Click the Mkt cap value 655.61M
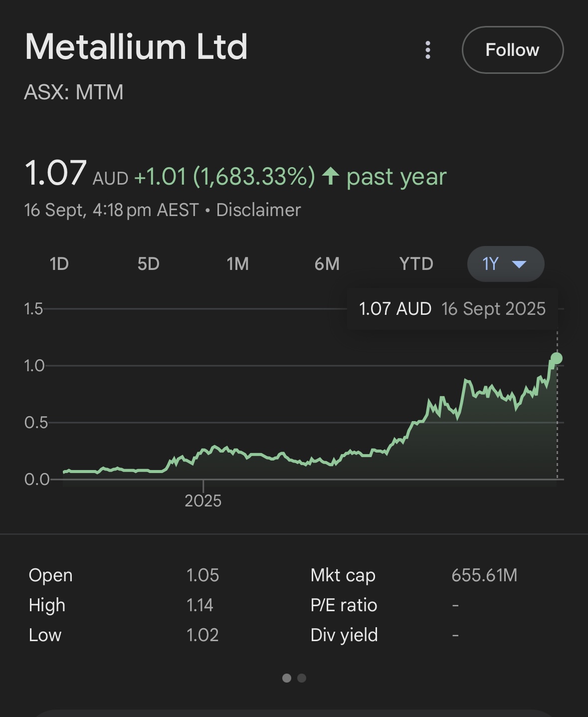 pyautogui.click(x=484, y=575)
